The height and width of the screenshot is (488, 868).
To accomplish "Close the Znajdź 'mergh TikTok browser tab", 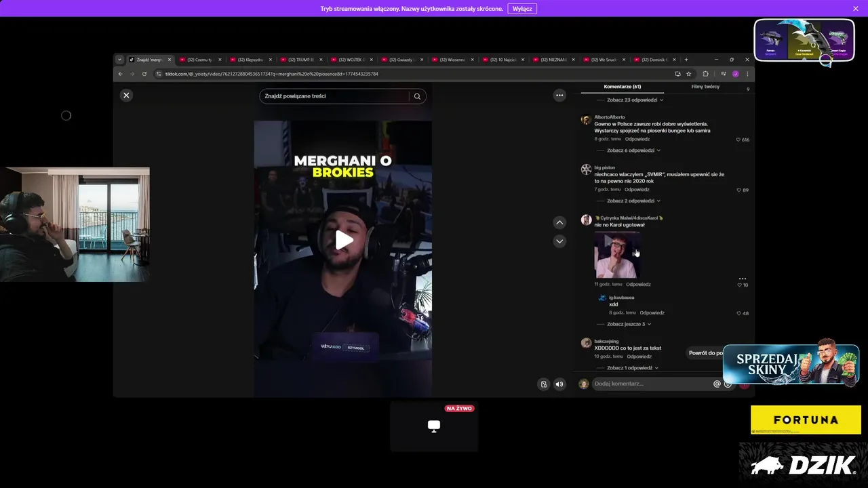I will point(170,60).
